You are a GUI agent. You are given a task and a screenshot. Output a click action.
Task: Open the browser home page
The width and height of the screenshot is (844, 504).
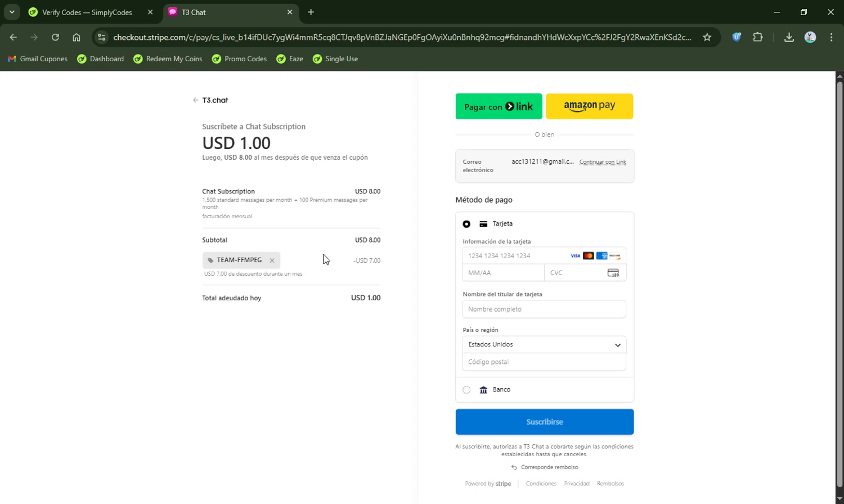coord(77,37)
